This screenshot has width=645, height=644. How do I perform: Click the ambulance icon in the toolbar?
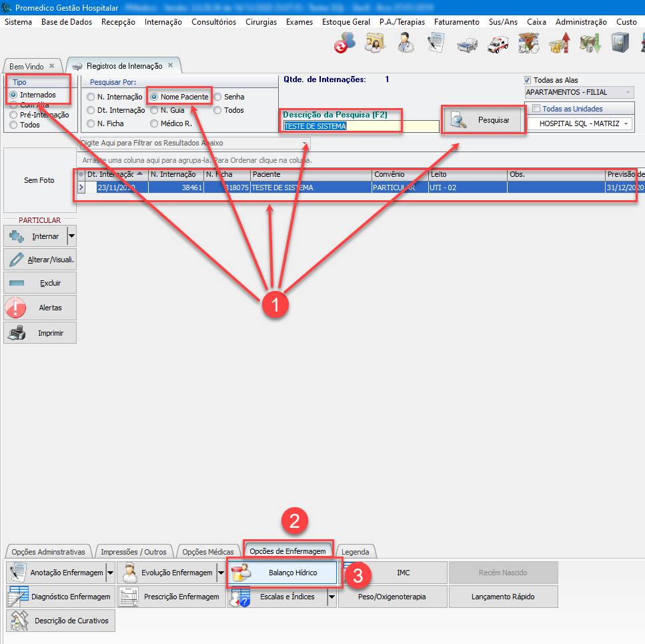498,44
